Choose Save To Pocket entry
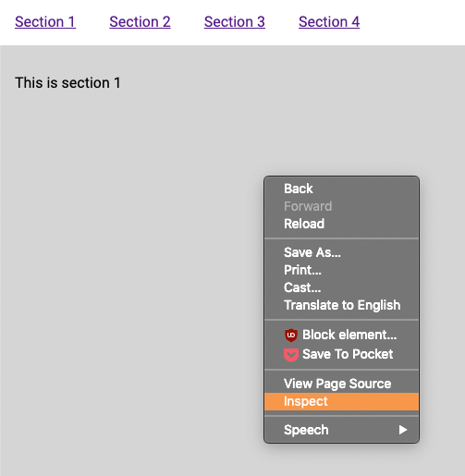This screenshot has width=465, height=476. (341, 354)
